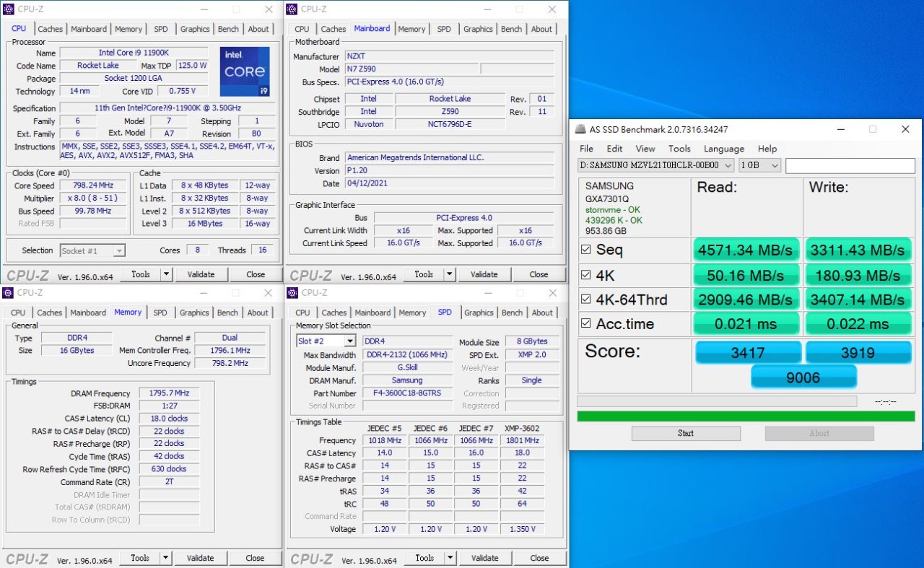The image size is (924, 568).
Task: Click BIOS version P1.20 field
Action: click(450, 171)
